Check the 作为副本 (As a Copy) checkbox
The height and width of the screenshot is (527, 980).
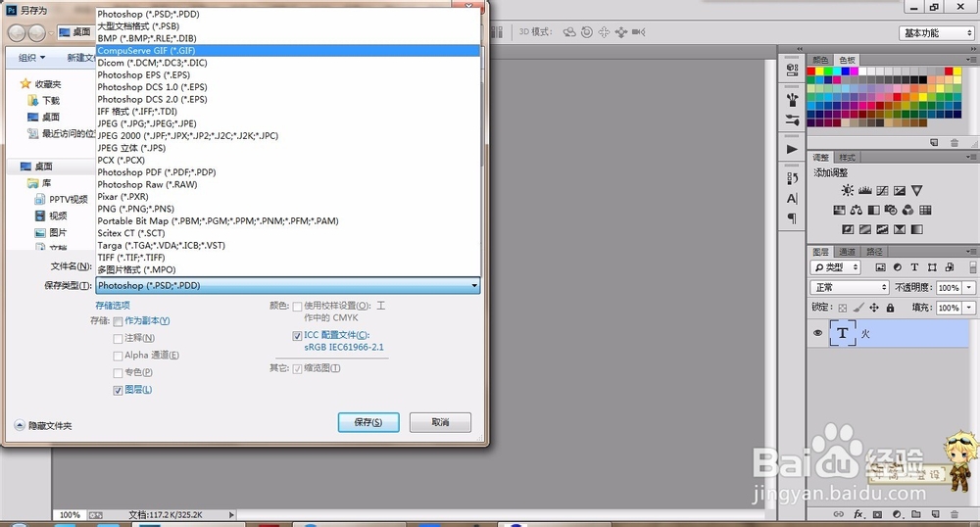click(118, 321)
